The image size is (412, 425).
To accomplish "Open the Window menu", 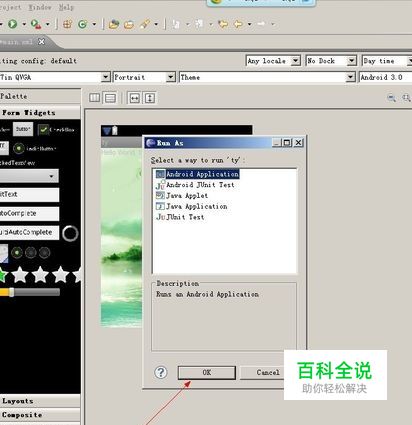I will (x=40, y=7).
